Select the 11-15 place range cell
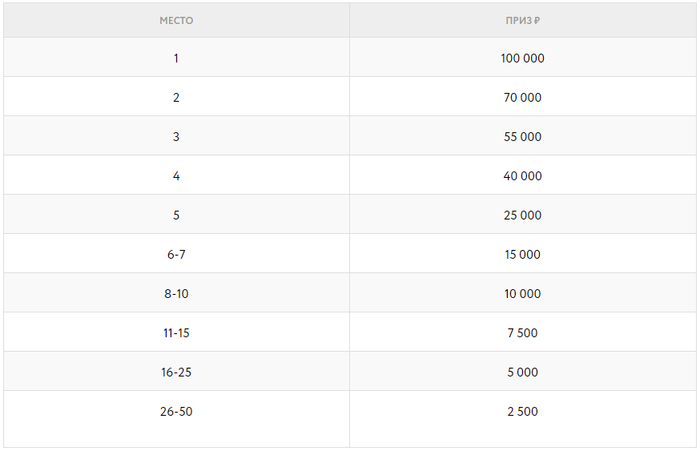This screenshot has height=451, width=700. pyautogui.click(x=176, y=333)
